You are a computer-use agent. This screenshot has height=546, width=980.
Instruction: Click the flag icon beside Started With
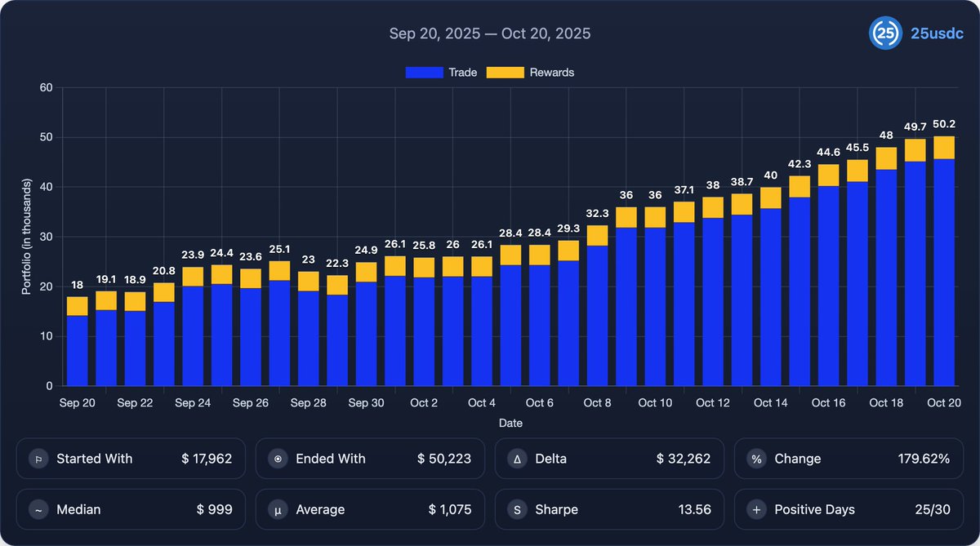click(x=38, y=459)
